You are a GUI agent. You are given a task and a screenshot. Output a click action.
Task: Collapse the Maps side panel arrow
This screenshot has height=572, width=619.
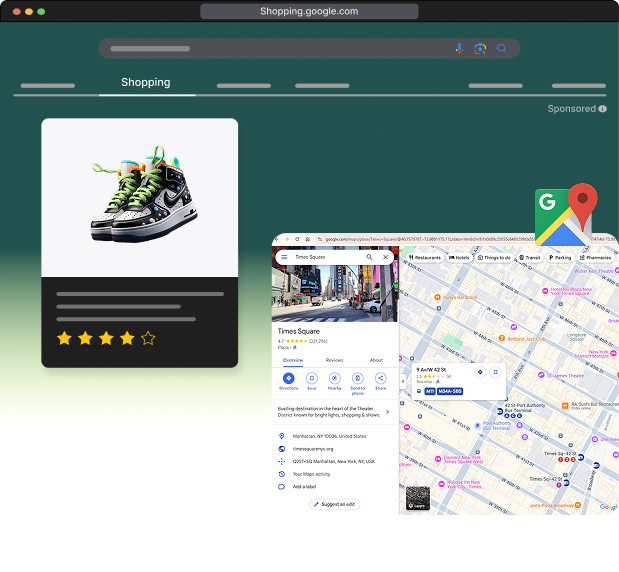click(402, 381)
